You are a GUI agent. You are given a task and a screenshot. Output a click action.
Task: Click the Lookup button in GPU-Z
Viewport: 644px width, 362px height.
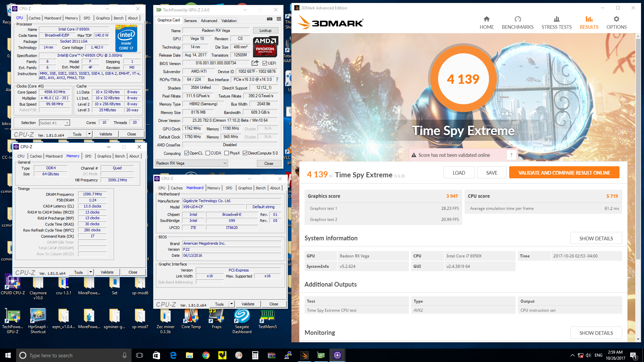[265, 31]
